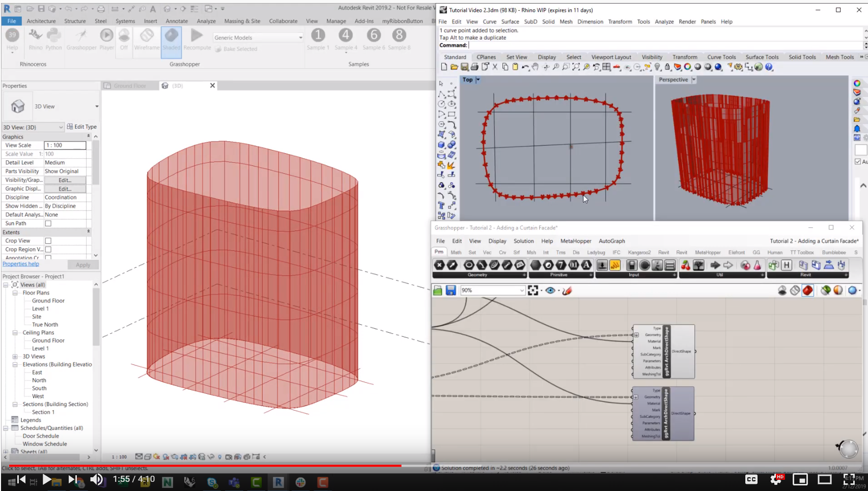The width and height of the screenshot is (868, 491).
Task: Click the eye Named Views icon
Action: (x=550, y=291)
